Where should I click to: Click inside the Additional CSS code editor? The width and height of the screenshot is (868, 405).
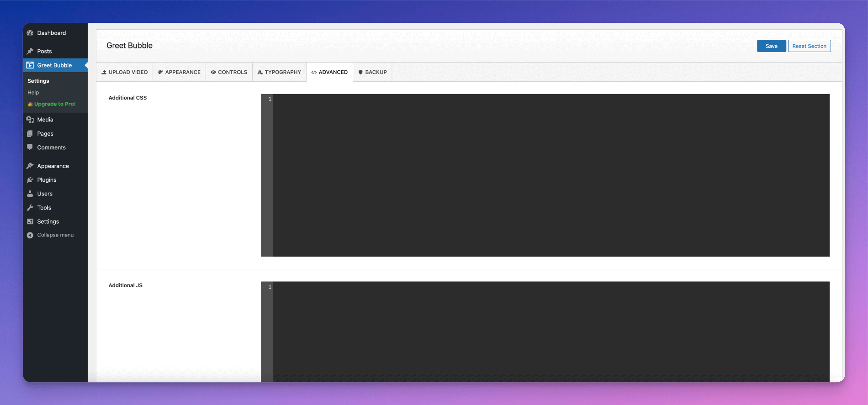(551, 175)
